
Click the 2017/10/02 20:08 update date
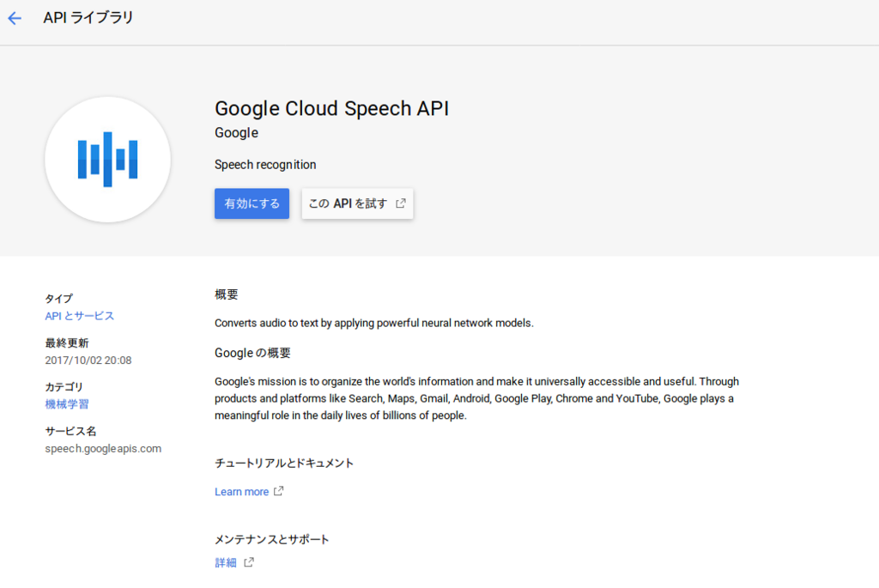88,361
